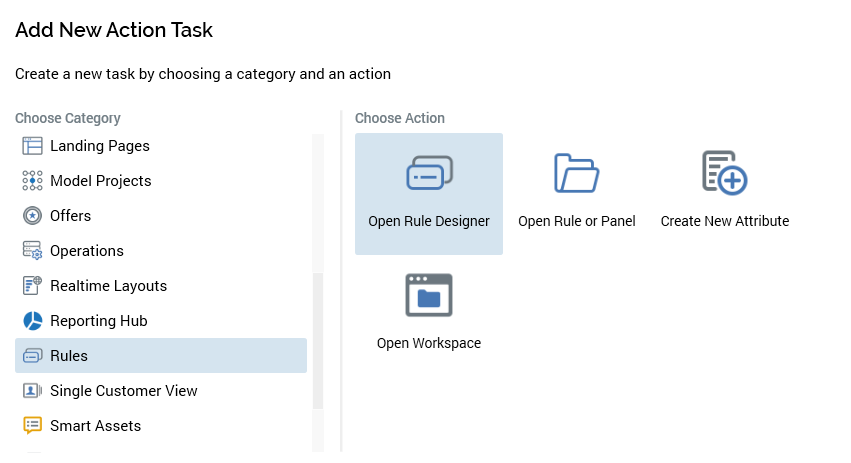This screenshot has height=463, width=851.
Task: Click the Operations category icon
Action: point(32,251)
